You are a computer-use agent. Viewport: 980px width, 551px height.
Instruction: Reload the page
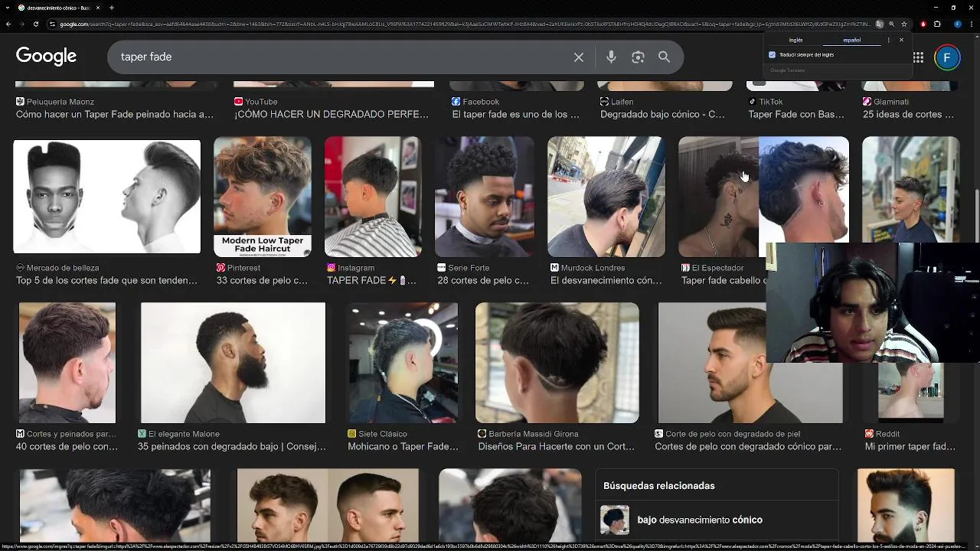(36, 24)
